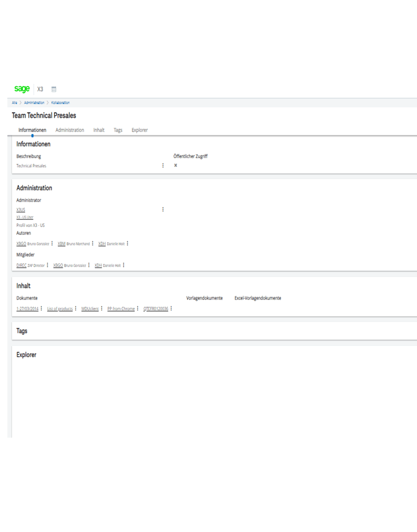The width and height of the screenshot is (417, 532).
Task: Click the Profil von X3 - US text
Action: click(30, 225)
